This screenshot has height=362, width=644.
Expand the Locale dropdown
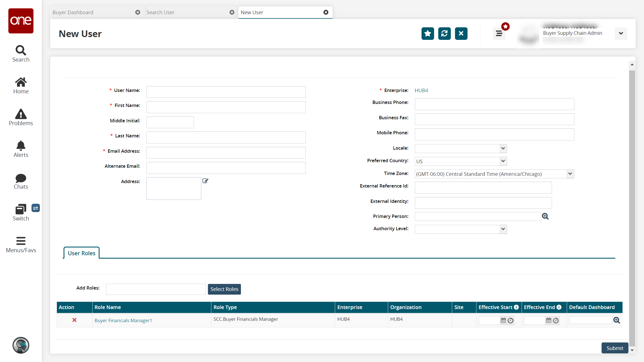point(503,148)
